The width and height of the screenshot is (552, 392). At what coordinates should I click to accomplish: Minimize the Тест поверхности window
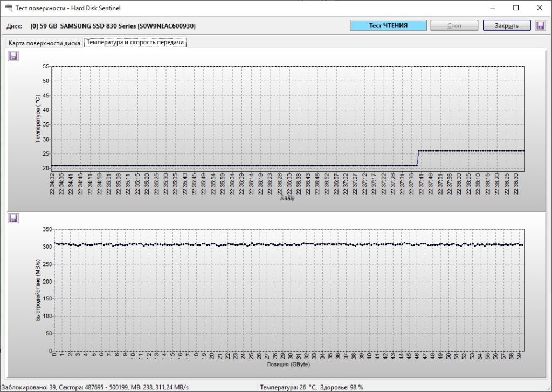tap(493, 8)
